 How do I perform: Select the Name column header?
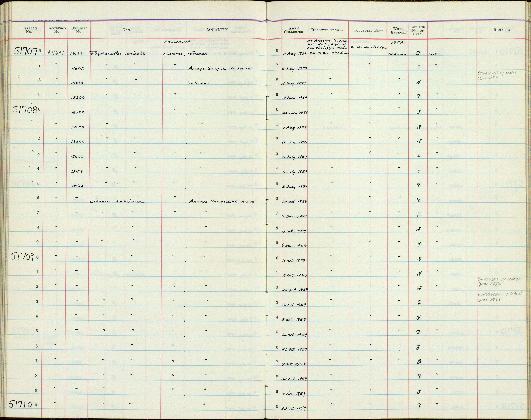(127, 30)
